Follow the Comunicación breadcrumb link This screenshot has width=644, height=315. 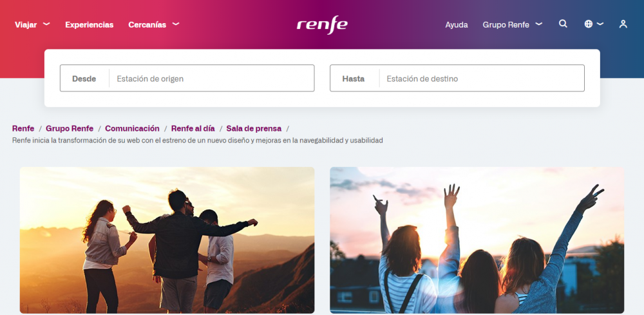coord(132,129)
